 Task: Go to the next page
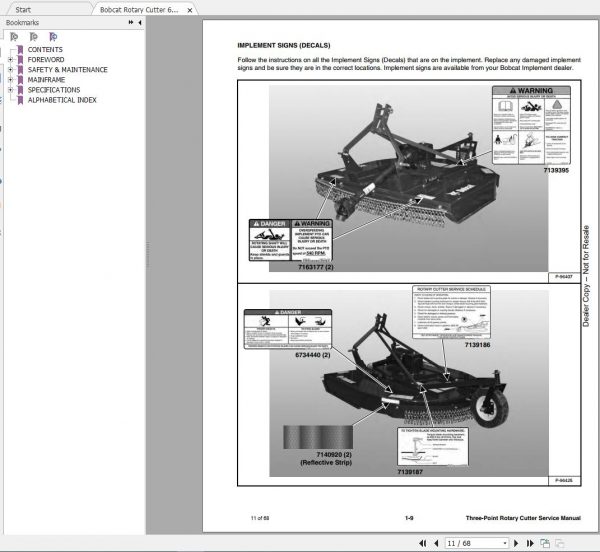click(516, 543)
